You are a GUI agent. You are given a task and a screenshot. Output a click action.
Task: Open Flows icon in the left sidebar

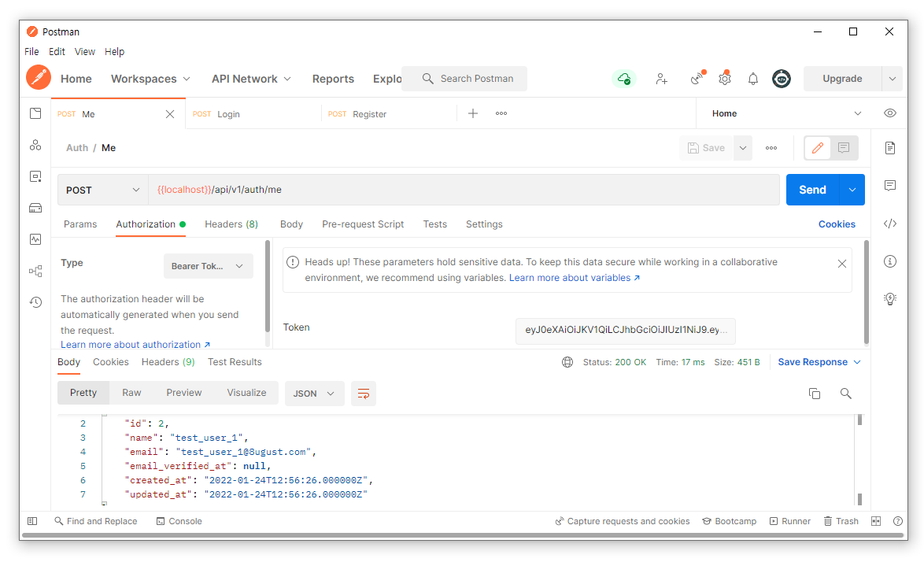tap(35, 271)
